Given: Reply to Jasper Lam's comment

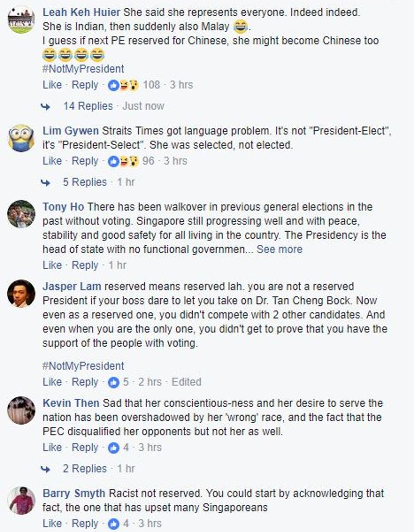Looking at the screenshot, I should pyautogui.click(x=85, y=382).
